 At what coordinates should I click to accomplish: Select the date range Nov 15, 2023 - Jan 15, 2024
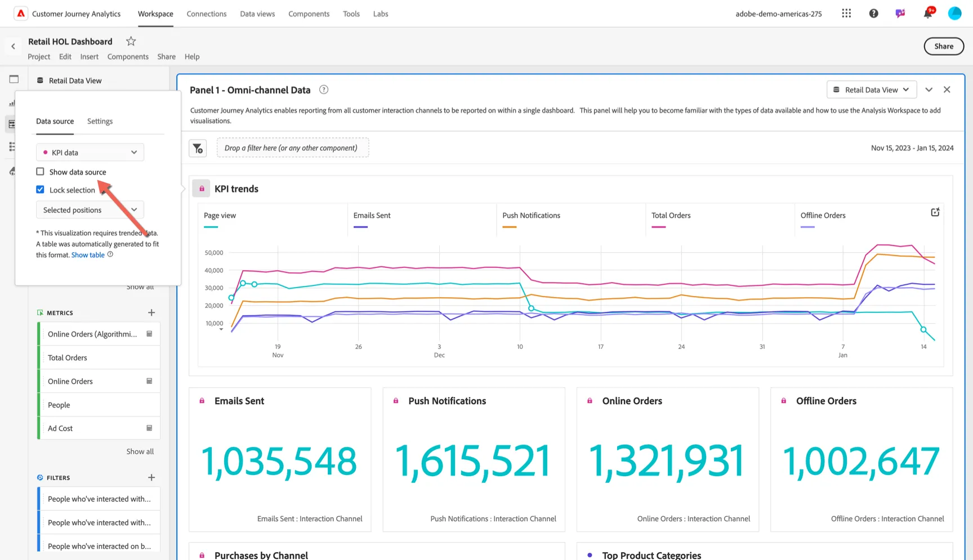coord(912,148)
